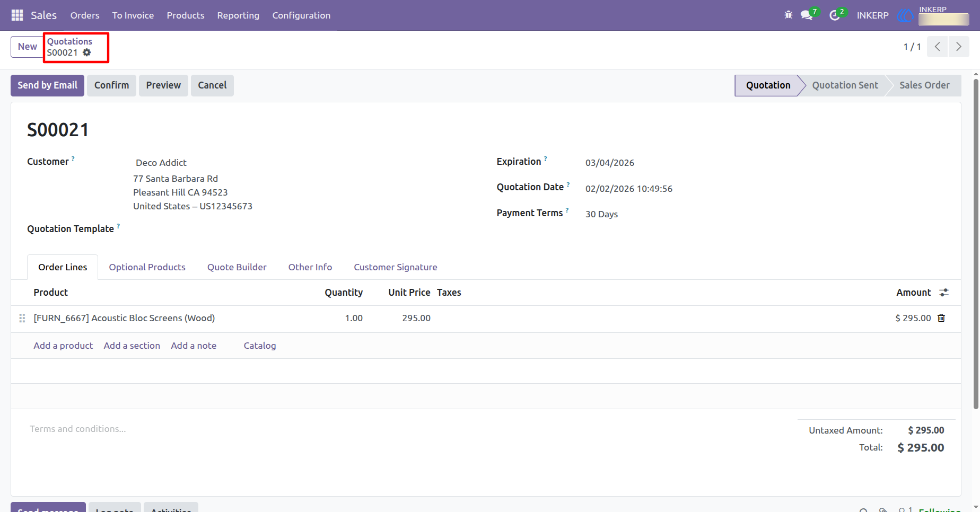Open the Reporting menu

238,15
